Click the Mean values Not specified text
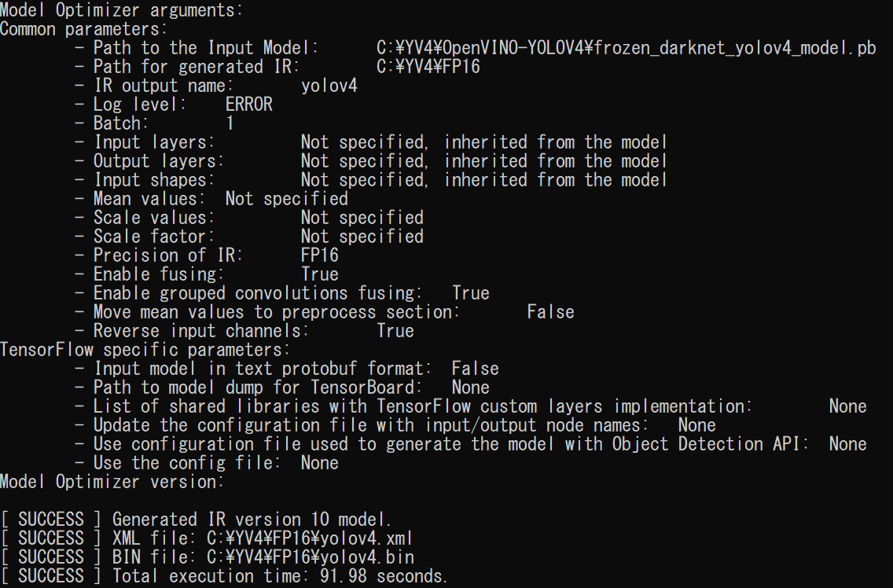 286,199
